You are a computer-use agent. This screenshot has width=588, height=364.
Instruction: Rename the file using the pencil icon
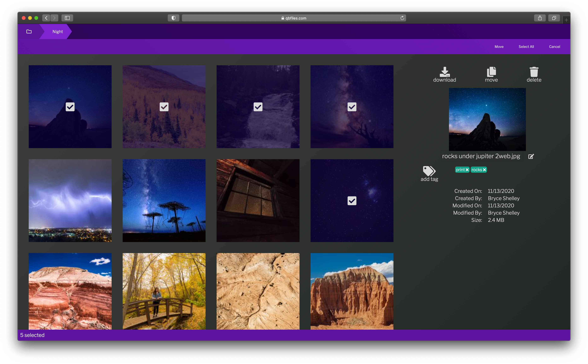click(531, 156)
